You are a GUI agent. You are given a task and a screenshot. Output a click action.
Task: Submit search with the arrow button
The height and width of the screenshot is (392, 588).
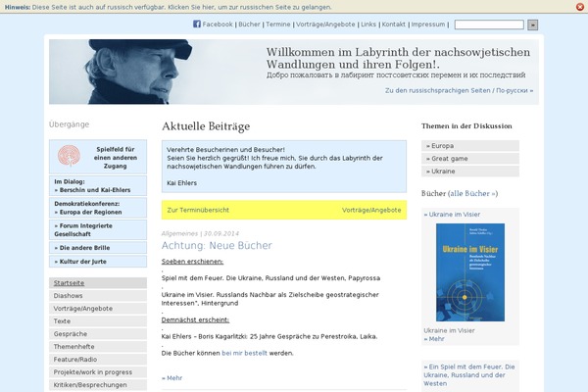point(532,24)
